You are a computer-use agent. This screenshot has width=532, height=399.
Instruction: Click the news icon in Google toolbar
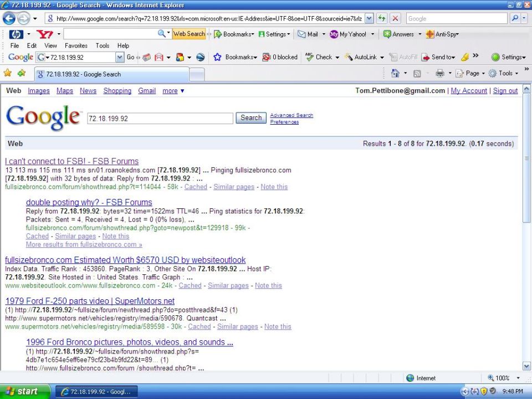point(146,57)
